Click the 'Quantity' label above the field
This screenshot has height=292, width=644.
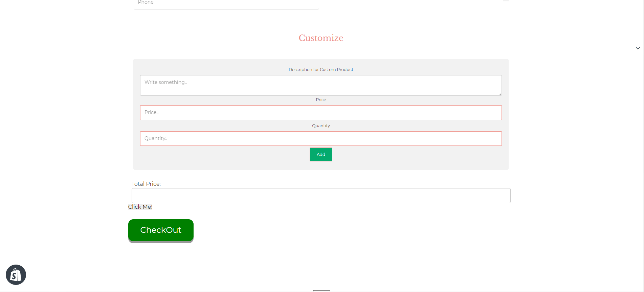321,126
